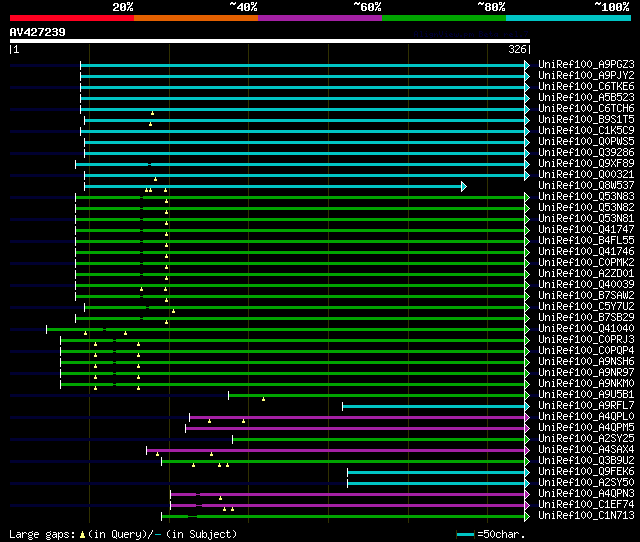Select UniRef100_B7SB29 label
Image resolution: width=640 pixels, height=542 pixels.
(586, 318)
